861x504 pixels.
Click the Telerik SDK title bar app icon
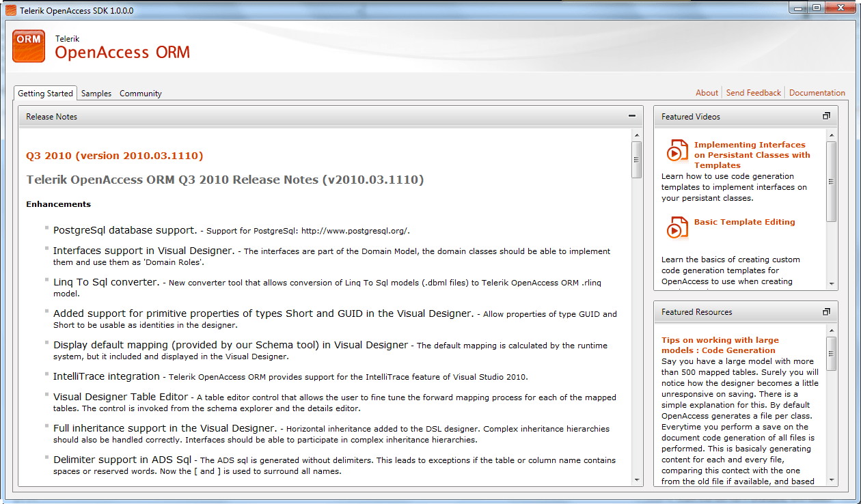10,10
